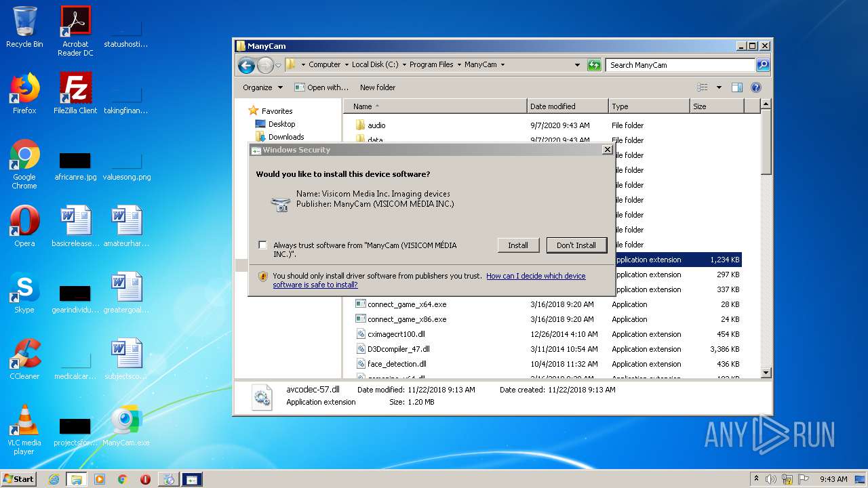The width and height of the screenshot is (868, 488).
Task: Launch Google Chrome desktop shortcut
Action: tap(24, 164)
